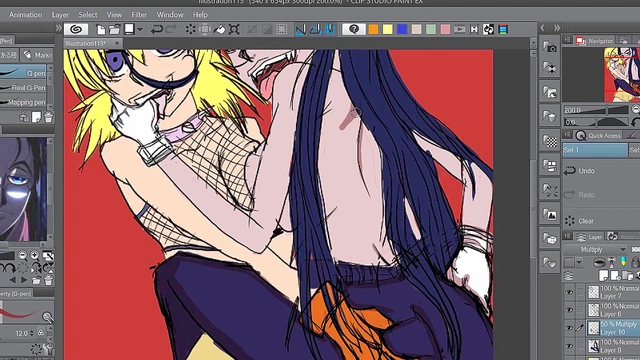Click the Fill bucket icon in the toolbar
Viewport: 640px width, 360px height.
220,29
